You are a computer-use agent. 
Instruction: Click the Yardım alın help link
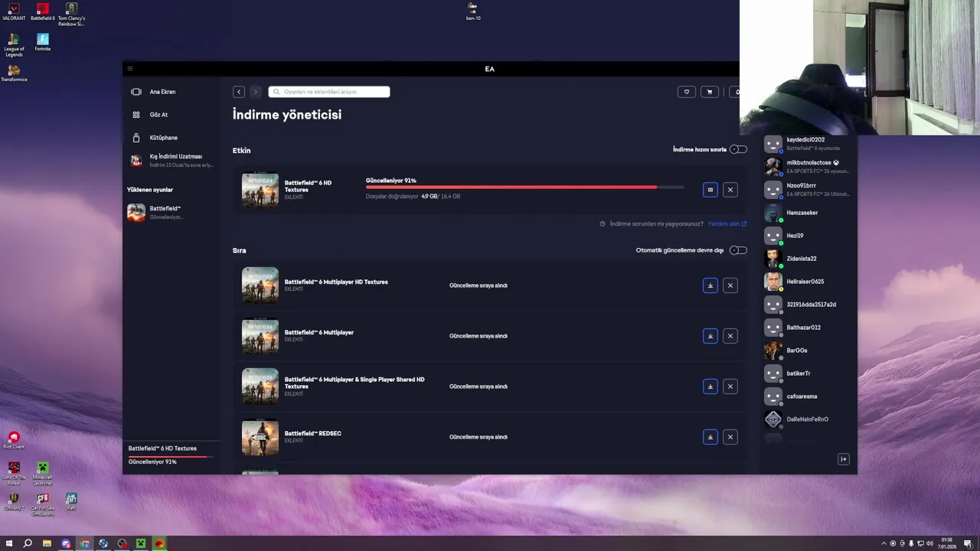click(727, 224)
